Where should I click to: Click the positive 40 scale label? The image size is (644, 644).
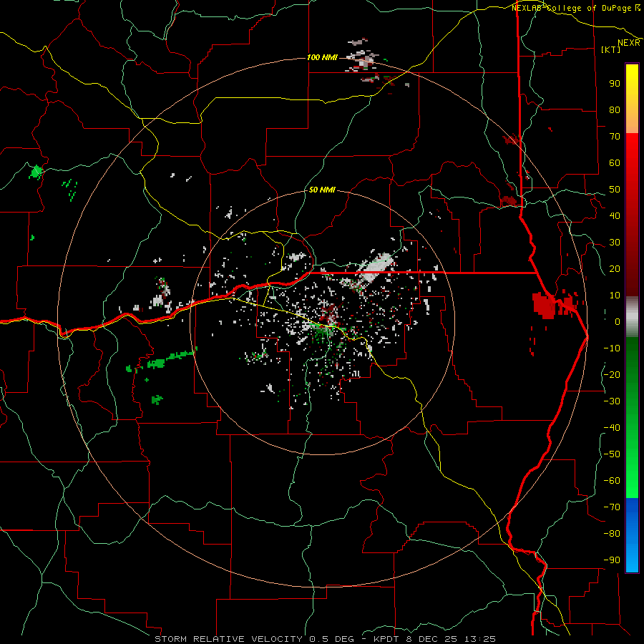tap(615, 215)
